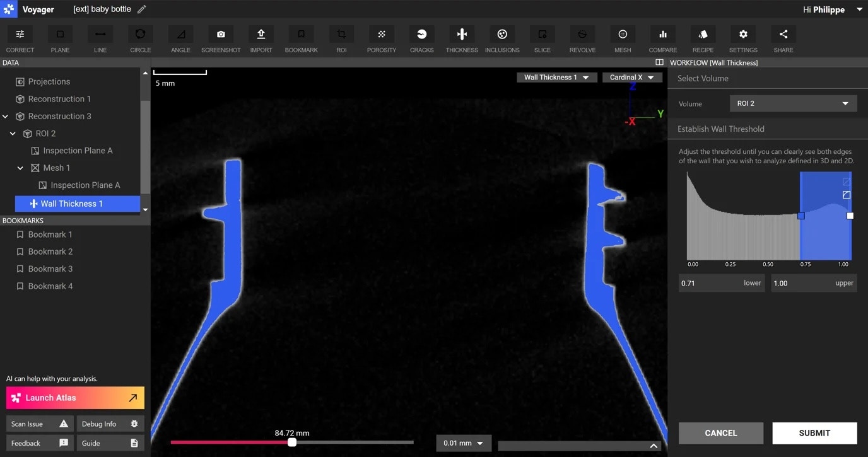Open the Compare tool
868x457 pixels.
tap(663, 39)
